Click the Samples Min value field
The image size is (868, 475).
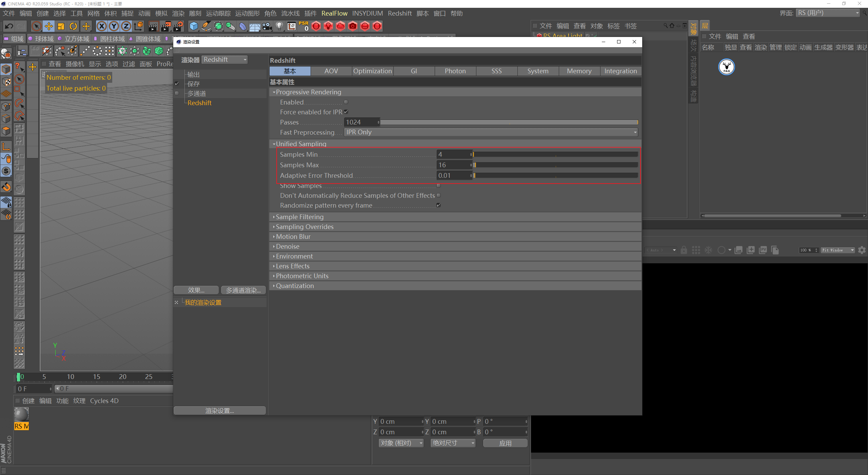[x=454, y=154]
